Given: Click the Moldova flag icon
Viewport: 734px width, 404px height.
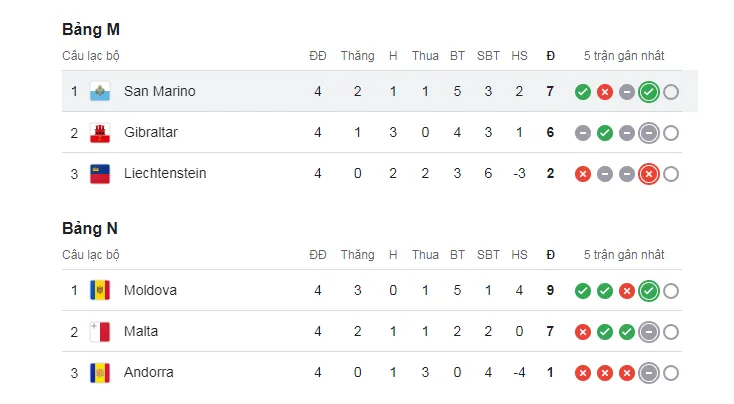Looking at the screenshot, I should tap(99, 290).
